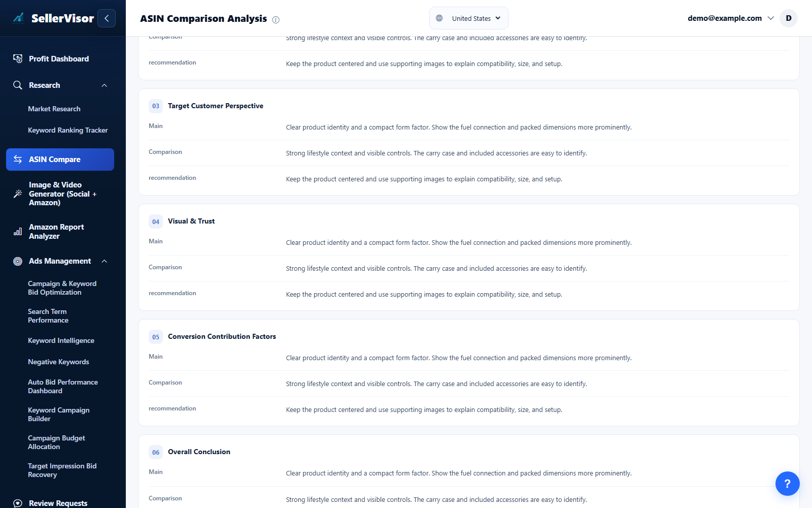Image resolution: width=812 pixels, height=508 pixels.
Task: Click the user avatar D circle
Action: point(789,18)
